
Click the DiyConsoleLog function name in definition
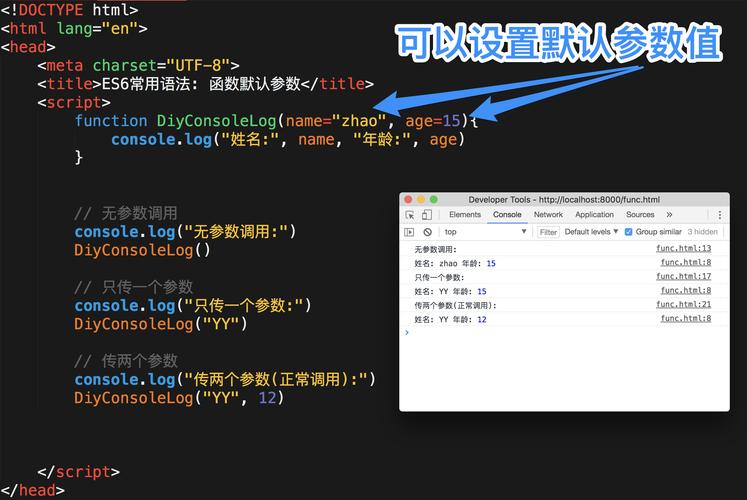click(217, 121)
